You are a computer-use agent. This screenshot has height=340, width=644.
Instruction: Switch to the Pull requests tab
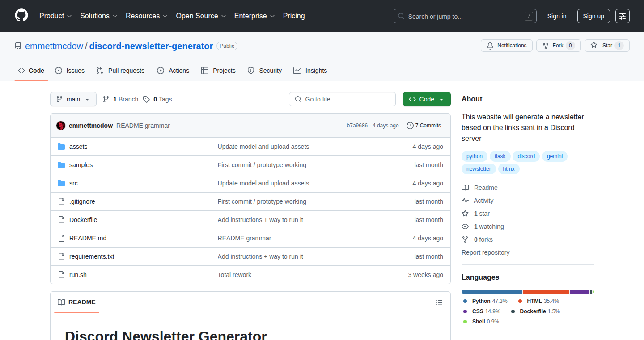[120, 71]
